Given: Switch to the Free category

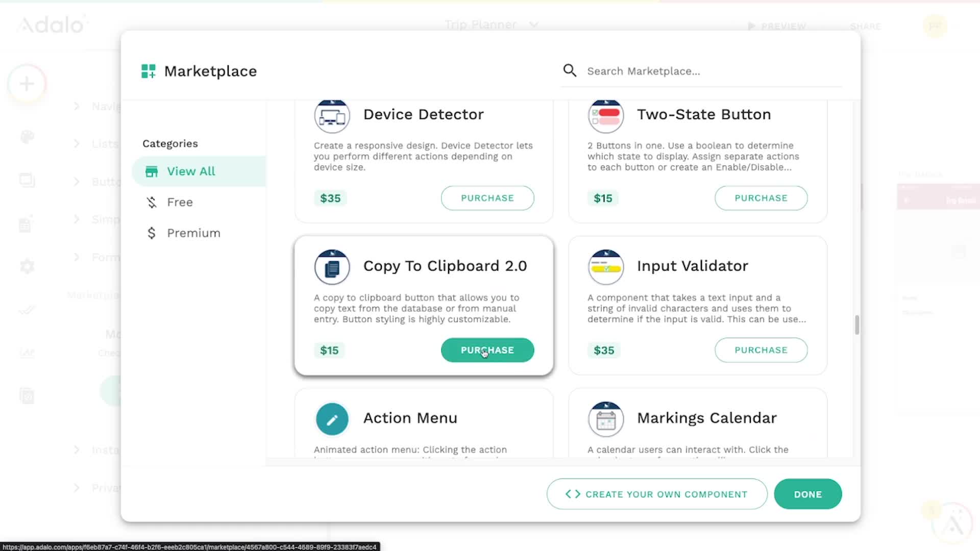Looking at the screenshot, I should pyautogui.click(x=179, y=202).
